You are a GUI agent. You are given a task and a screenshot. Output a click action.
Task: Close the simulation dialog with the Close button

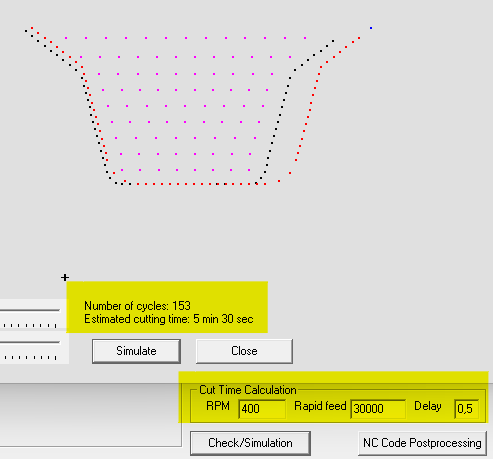(x=244, y=351)
